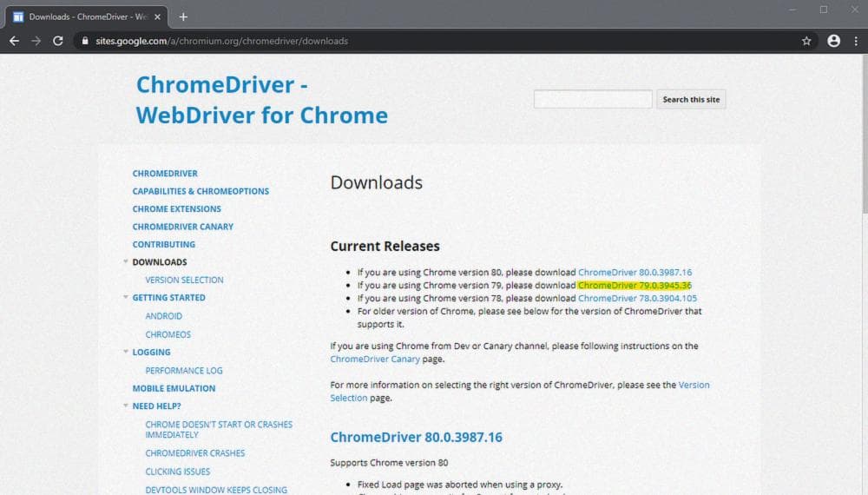Open CLICKING ISSUES sidebar link
The width and height of the screenshot is (868, 495).
[x=178, y=472]
